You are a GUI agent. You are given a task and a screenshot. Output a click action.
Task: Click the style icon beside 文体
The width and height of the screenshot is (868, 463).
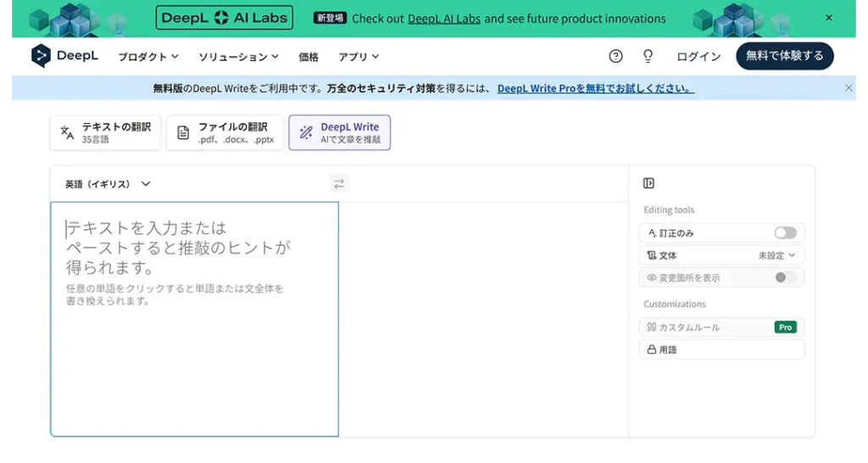tap(652, 255)
